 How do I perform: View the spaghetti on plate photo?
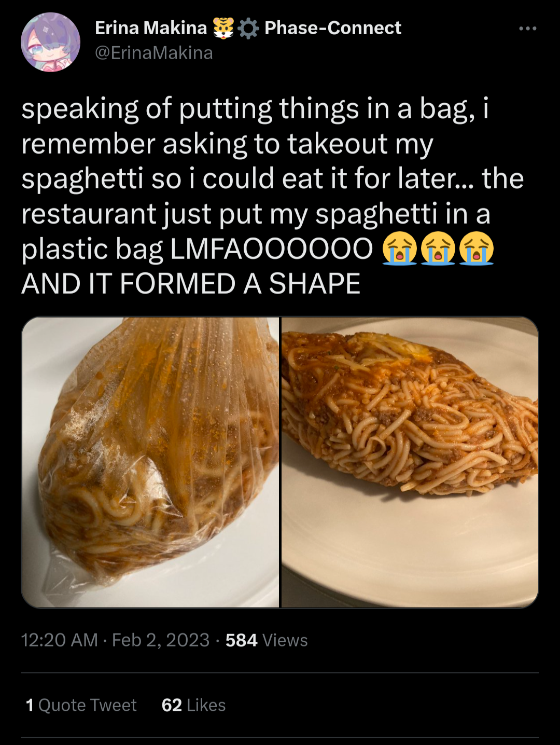[410, 462]
